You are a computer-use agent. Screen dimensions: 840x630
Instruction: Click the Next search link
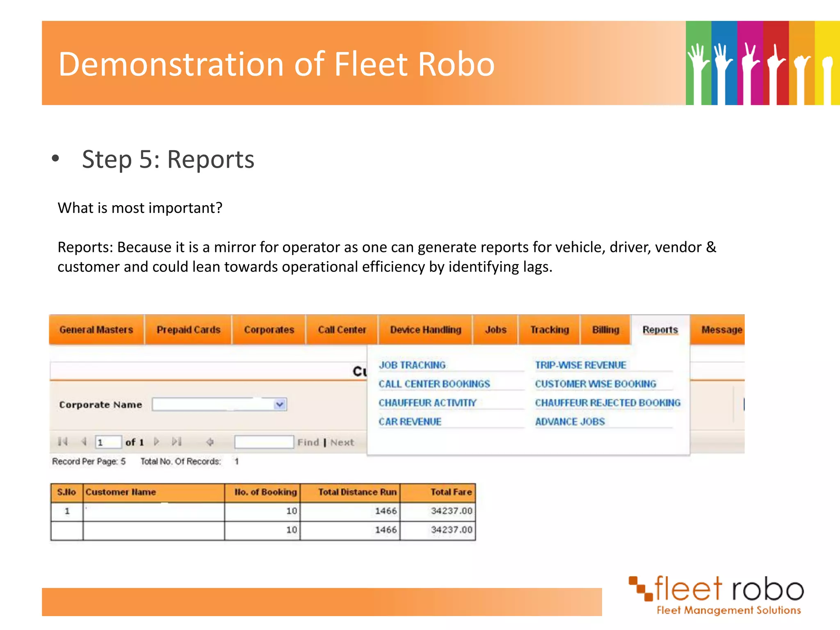tap(342, 442)
